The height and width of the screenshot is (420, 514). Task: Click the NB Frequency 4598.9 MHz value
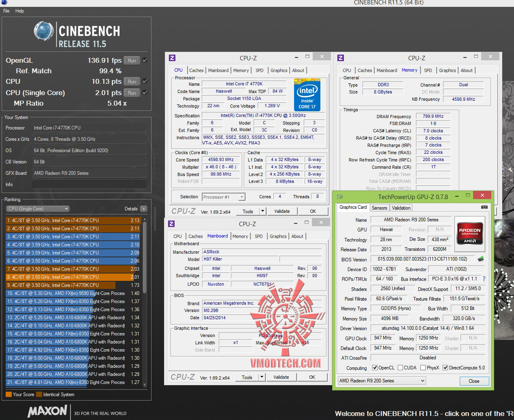(x=463, y=99)
